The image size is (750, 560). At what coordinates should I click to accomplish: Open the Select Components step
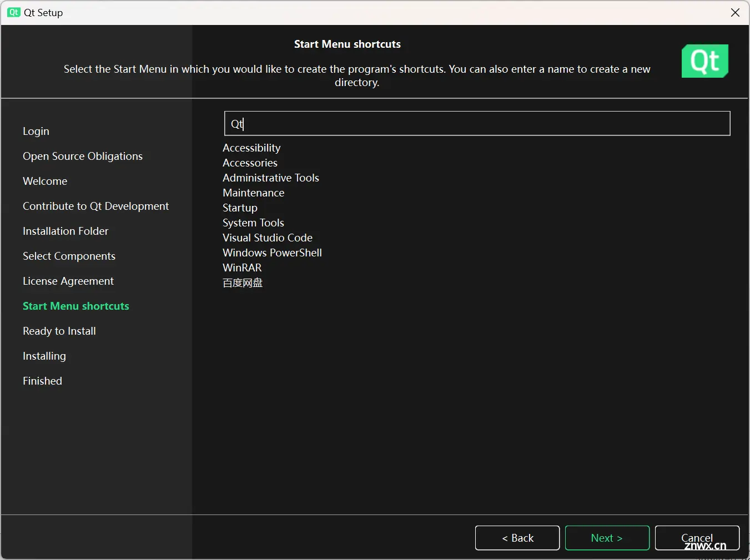pos(69,256)
